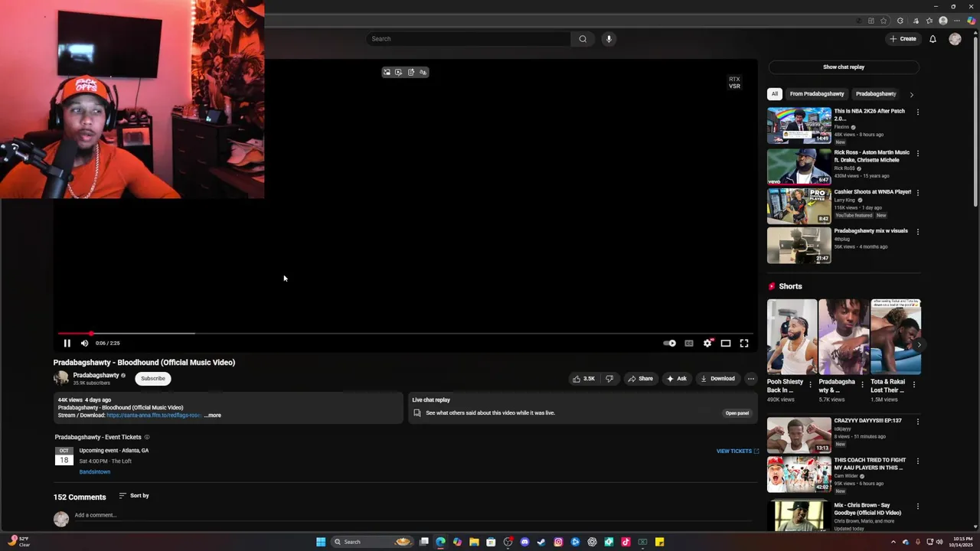Dislike the video thumbs down
This screenshot has height=551, width=980.
(x=609, y=379)
